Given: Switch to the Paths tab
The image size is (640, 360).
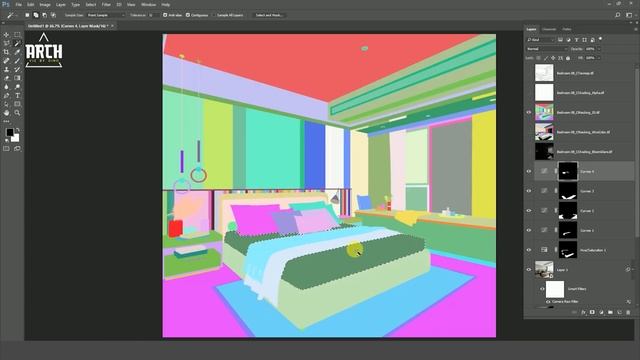Looking at the screenshot, I should (x=567, y=29).
